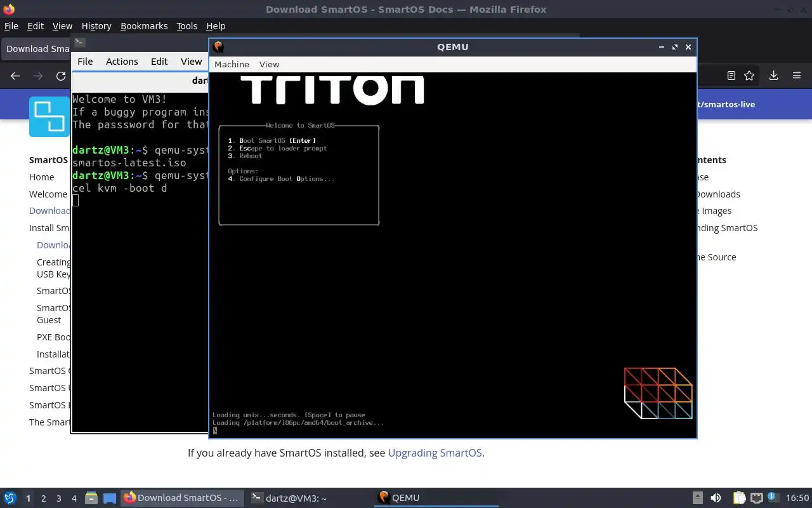The width and height of the screenshot is (812, 508).
Task: Click 'Welcome to VM3!' terminal line
Action: coord(120,99)
